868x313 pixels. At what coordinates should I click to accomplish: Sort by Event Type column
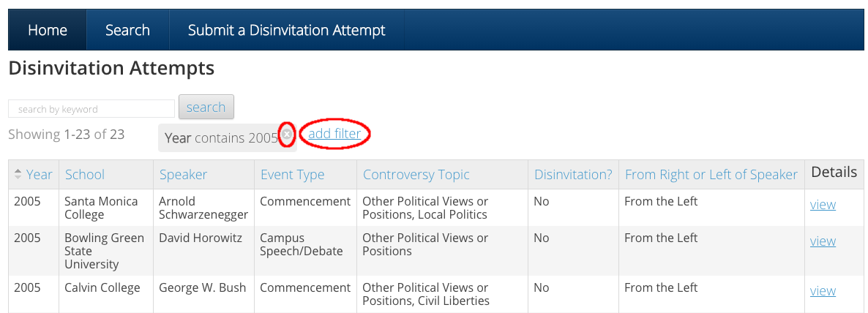292,175
